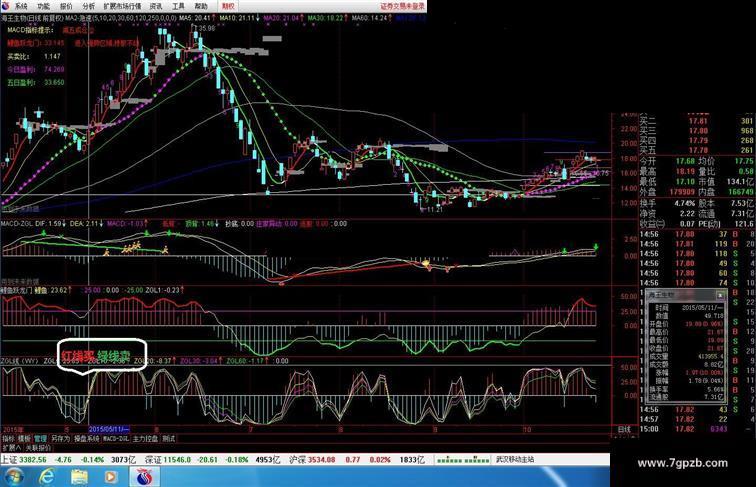The height and width of the screenshot is (487, 756).
Task: Click the 证券交易未登录 login link
Action: coord(403,6)
